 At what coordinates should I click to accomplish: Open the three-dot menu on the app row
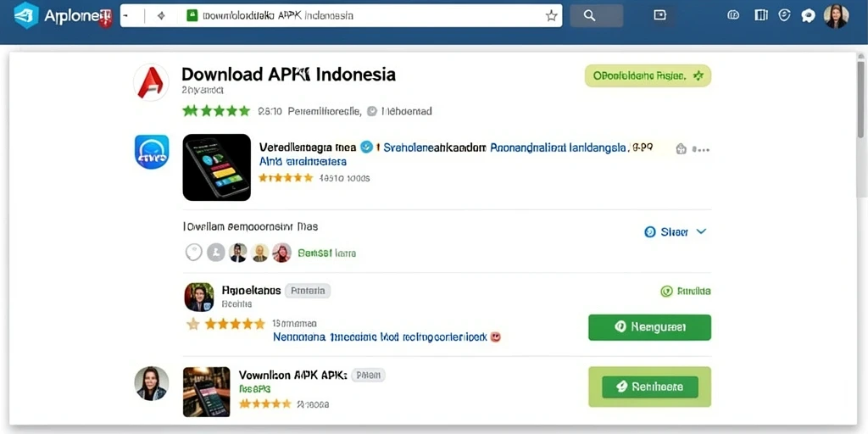pyautogui.click(x=701, y=149)
